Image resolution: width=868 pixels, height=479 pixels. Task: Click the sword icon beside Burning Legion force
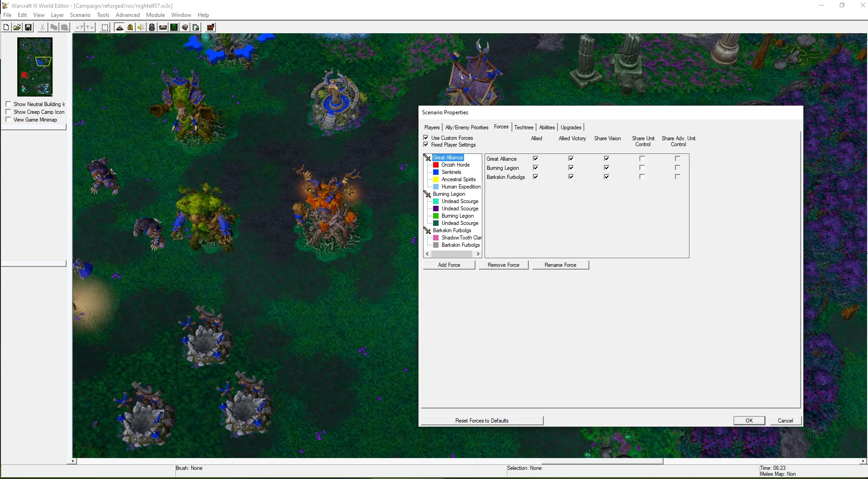click(x=428, y=194)
